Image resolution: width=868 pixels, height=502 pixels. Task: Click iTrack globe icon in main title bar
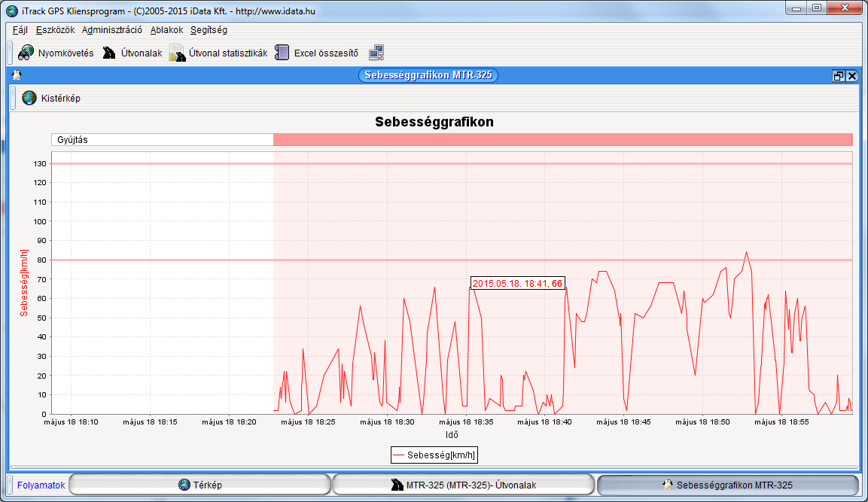click(11, 10)
